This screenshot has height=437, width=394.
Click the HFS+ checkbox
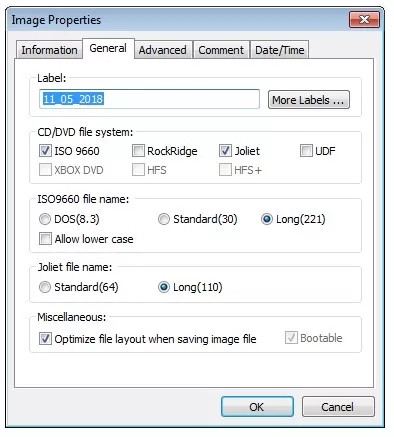[x=225, y=170]
